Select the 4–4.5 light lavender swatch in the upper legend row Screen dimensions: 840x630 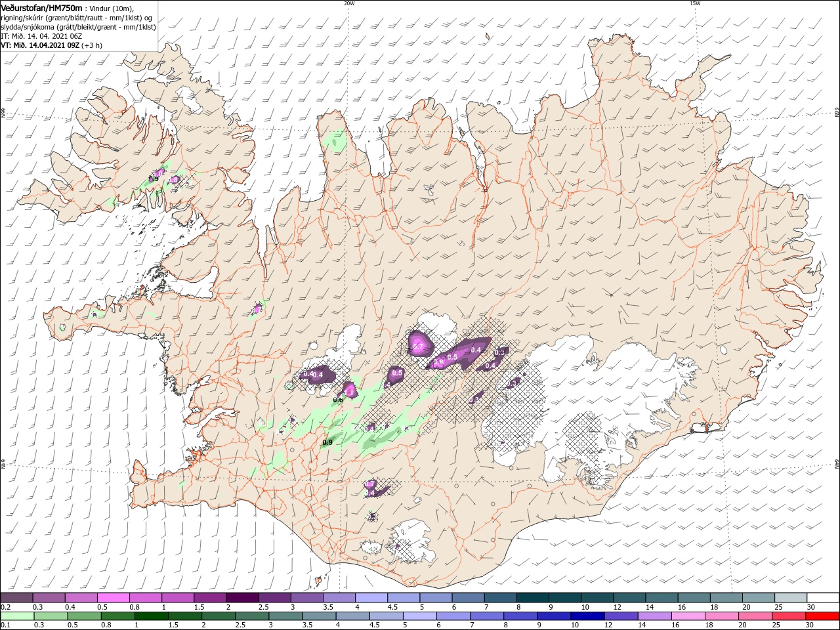point(370,598)
